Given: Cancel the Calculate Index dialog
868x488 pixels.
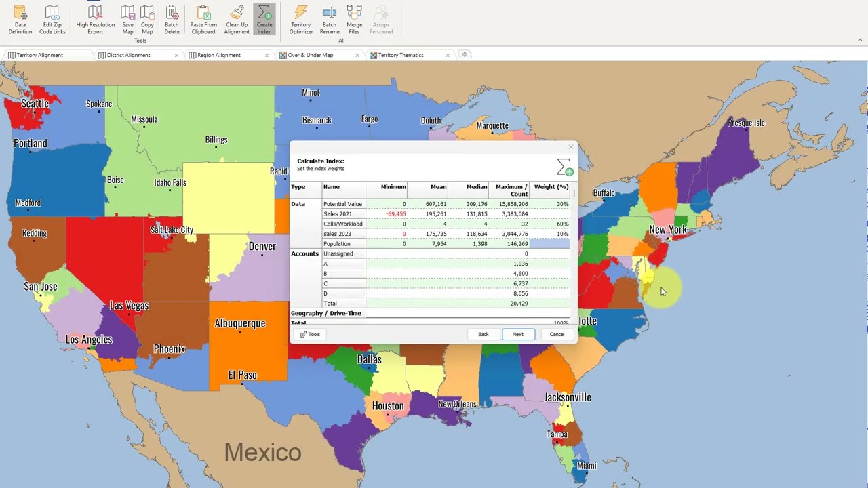Looking at the screenshot, I should point(557,334).
